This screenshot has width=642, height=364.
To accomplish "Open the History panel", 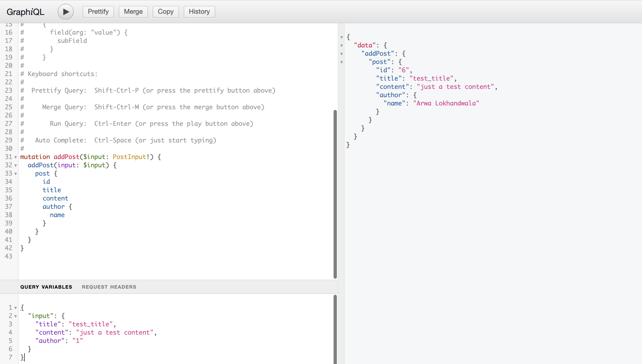I will tap(199, 12).
